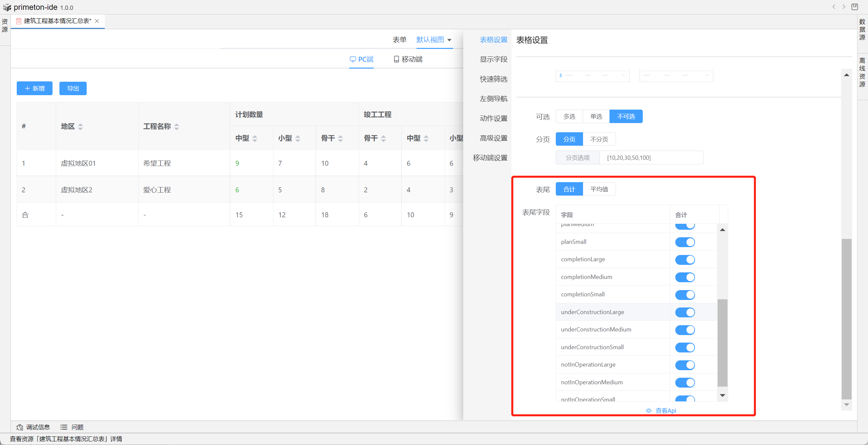Screen dimensions: 868x445
Task: Click settings panel scroll-up arrow
Action: pyautogui.click(x=846, y=75)
